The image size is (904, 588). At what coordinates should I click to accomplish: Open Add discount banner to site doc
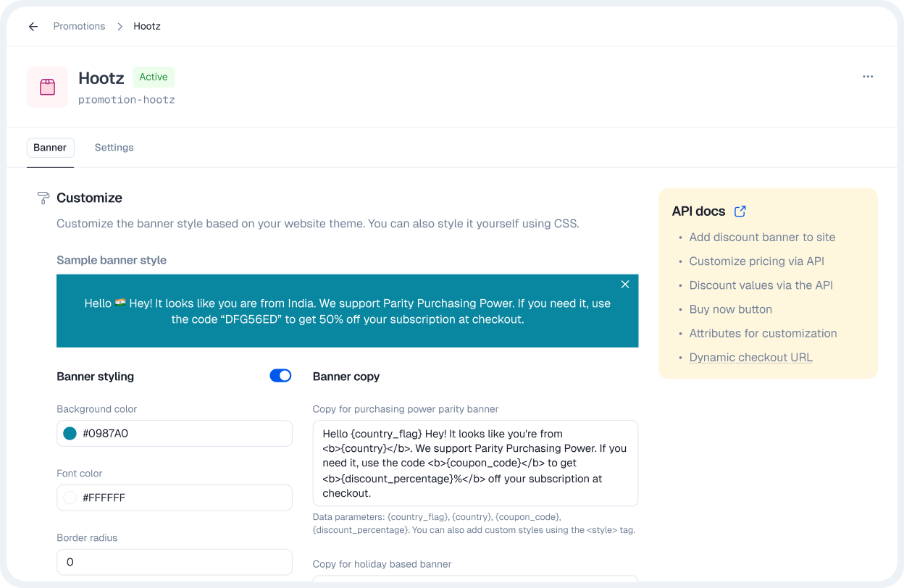pyautogui.click(x=762, y=238)
